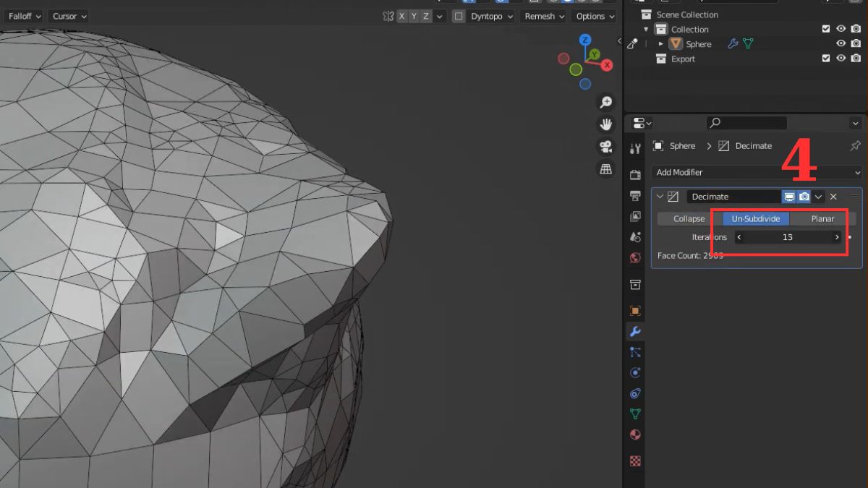The width and height of the screenshot is (868, 488).
Task: Open the Particles properties tab icon
Action: 635,352
